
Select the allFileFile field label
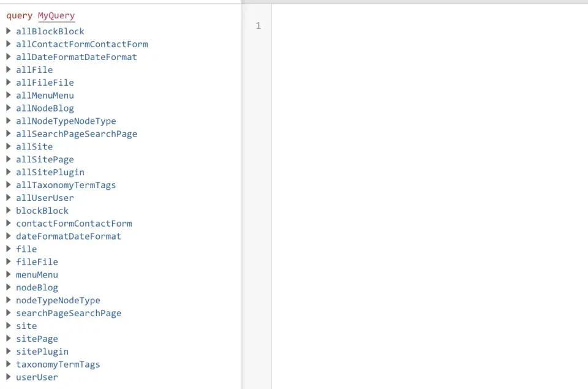point(45,83)
